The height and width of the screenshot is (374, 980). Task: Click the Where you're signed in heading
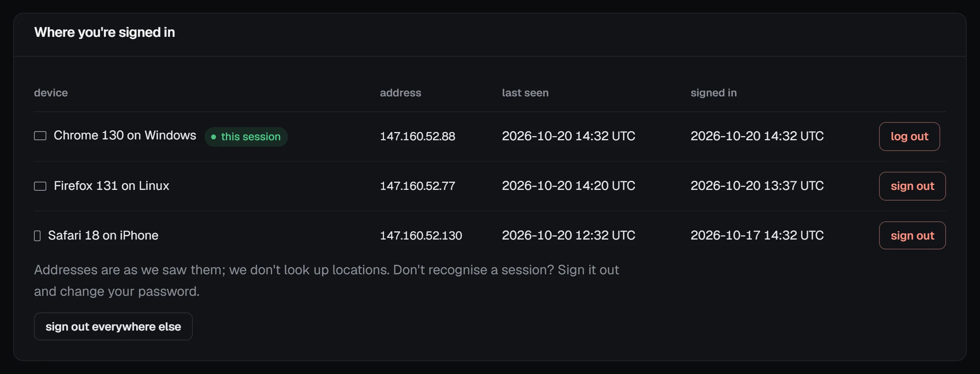[x=104, y=32]
